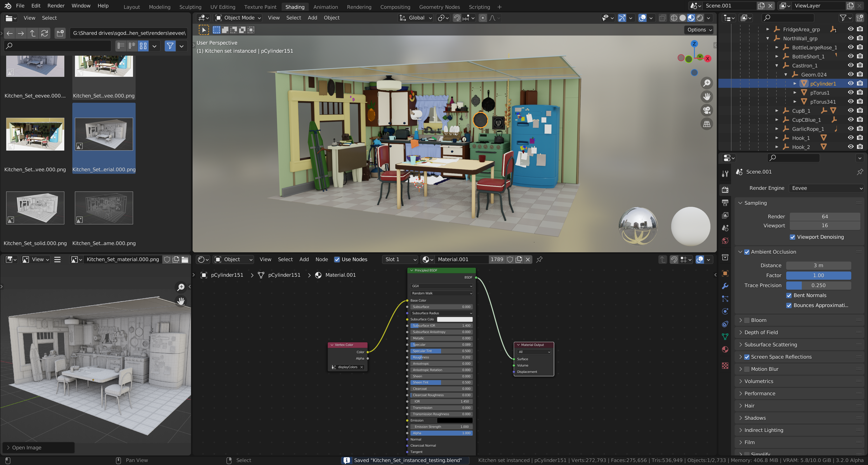
Task: Open the Render menu
Action: click(x=56, y=6)
